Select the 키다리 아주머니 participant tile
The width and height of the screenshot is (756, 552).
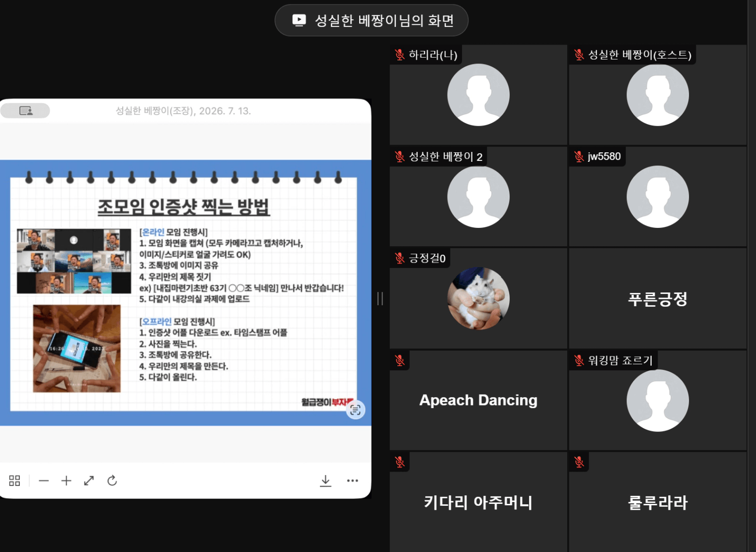(478, 502)
